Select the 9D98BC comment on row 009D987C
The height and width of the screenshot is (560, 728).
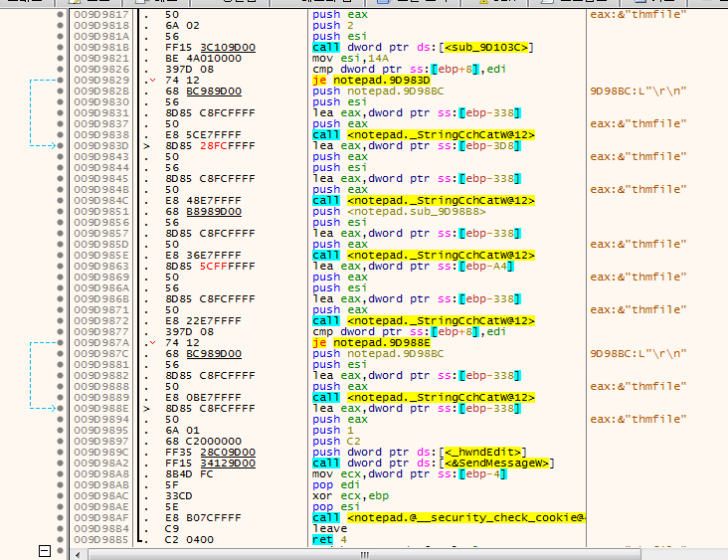[638, 354]
